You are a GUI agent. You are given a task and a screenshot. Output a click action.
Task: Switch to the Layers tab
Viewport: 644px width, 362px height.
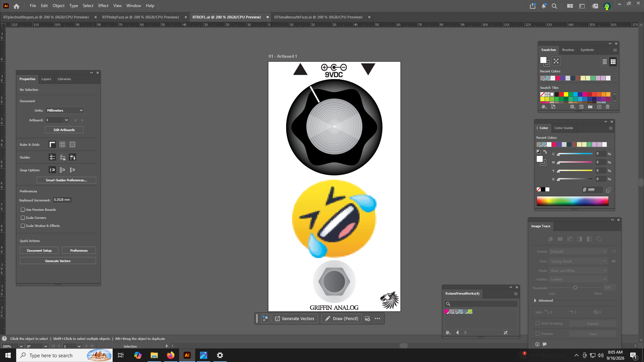click(x=46, y=79)
